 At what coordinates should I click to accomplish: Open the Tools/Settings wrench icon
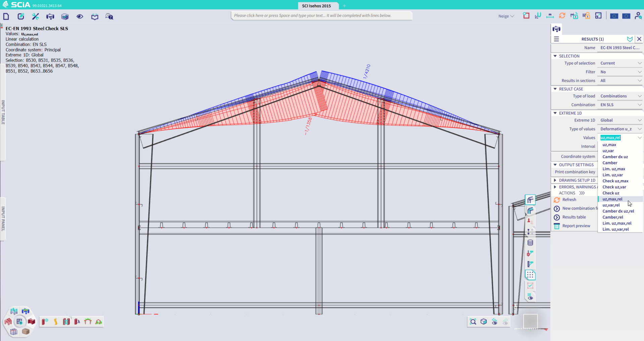[35, 16]
